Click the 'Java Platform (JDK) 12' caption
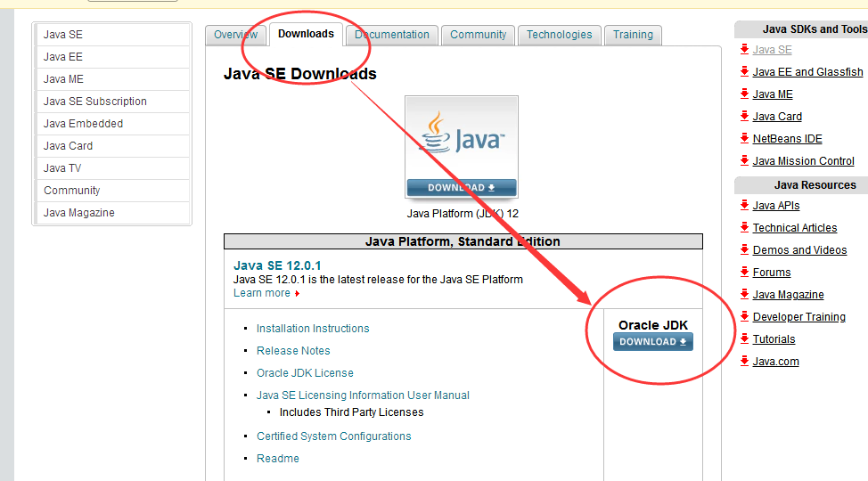Screen dimensions: 868x481 coord(463,214)
